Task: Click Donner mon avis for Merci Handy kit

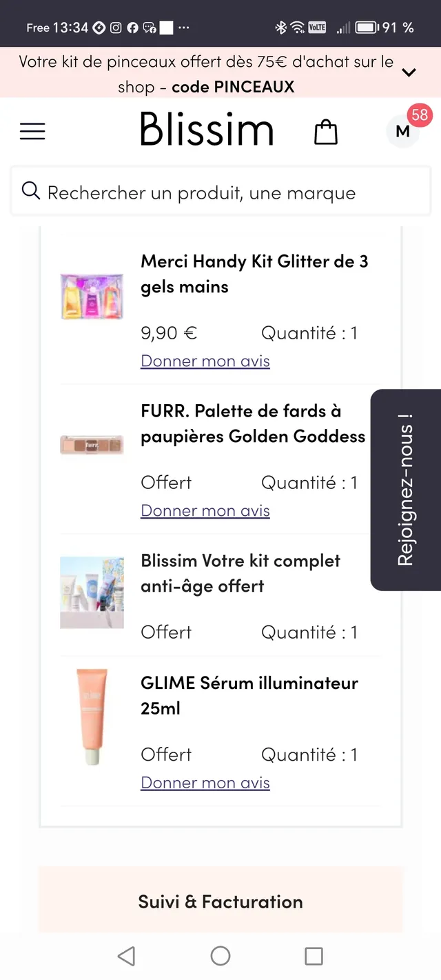Action: (205, 360)
